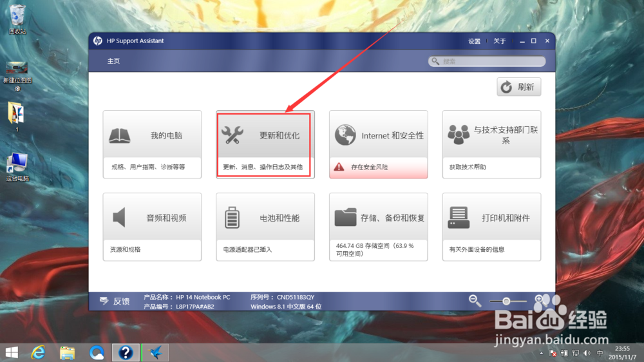Click the zoom out magnifier icon
Viewport: 644px width, 362px height.
coord(475,301)
